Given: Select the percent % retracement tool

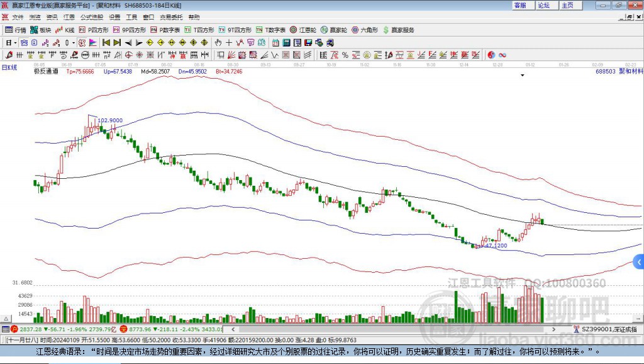Looking at the screenshot, I should (x=345, y=55).
